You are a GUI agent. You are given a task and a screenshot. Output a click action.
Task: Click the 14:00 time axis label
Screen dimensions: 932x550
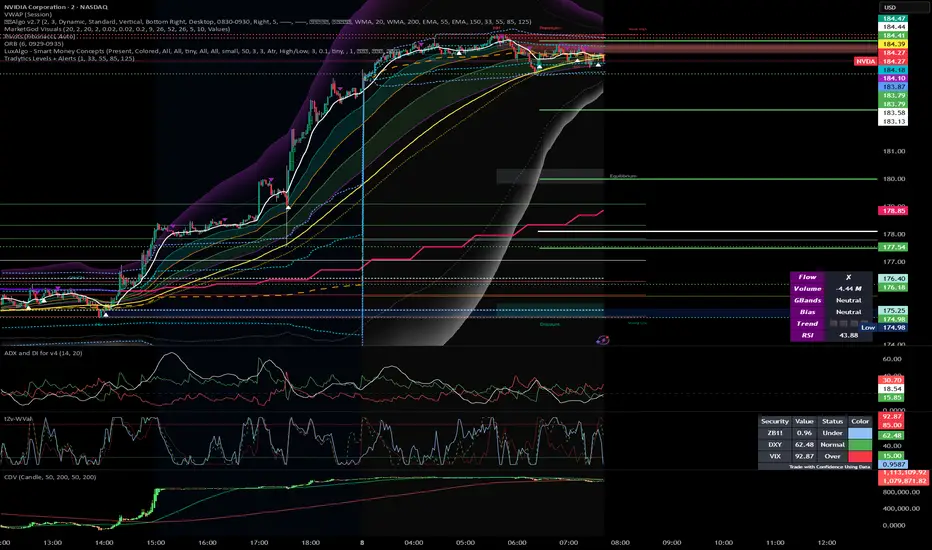(x=104, y=542)
